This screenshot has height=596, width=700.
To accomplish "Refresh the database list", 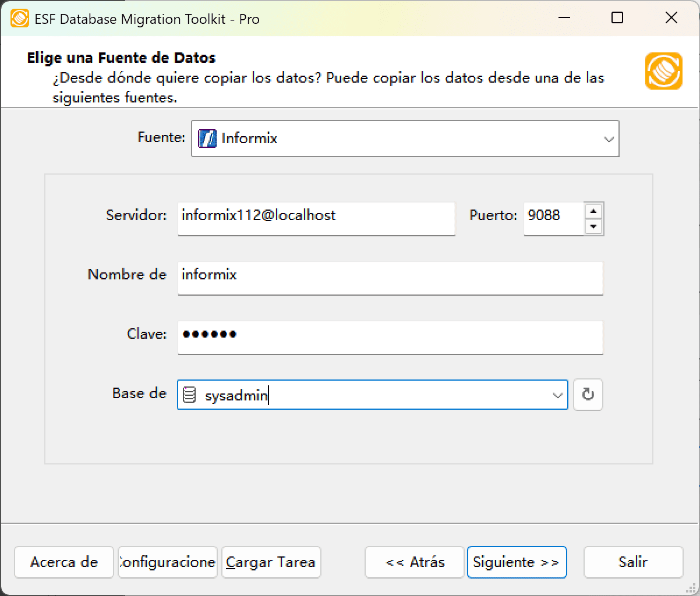I will [588, 395].
